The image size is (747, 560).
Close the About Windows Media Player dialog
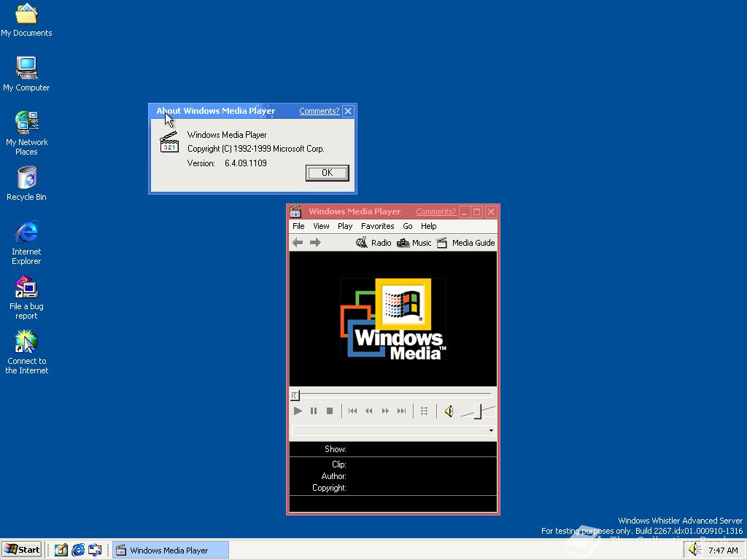348,111
